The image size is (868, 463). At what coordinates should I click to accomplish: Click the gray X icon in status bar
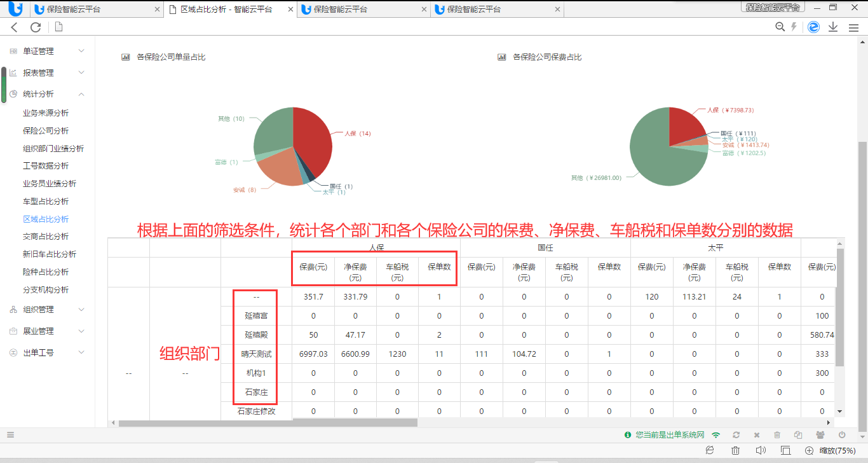coord(757,435)
